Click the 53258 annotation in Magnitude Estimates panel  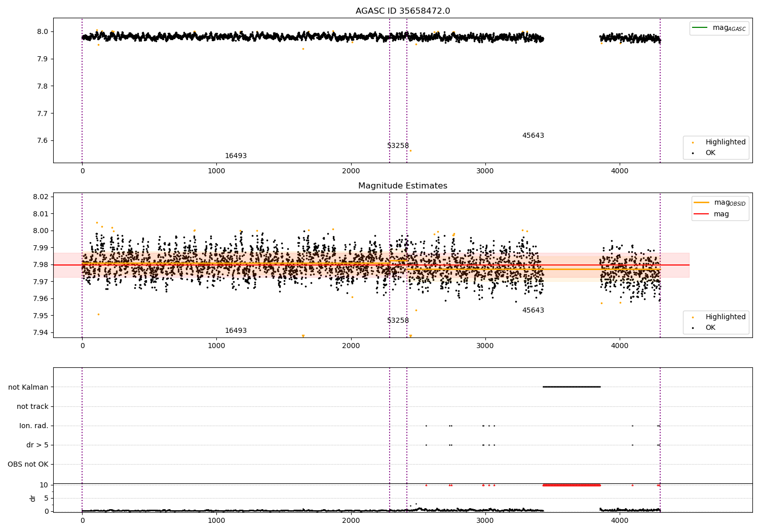click(398, 321)
